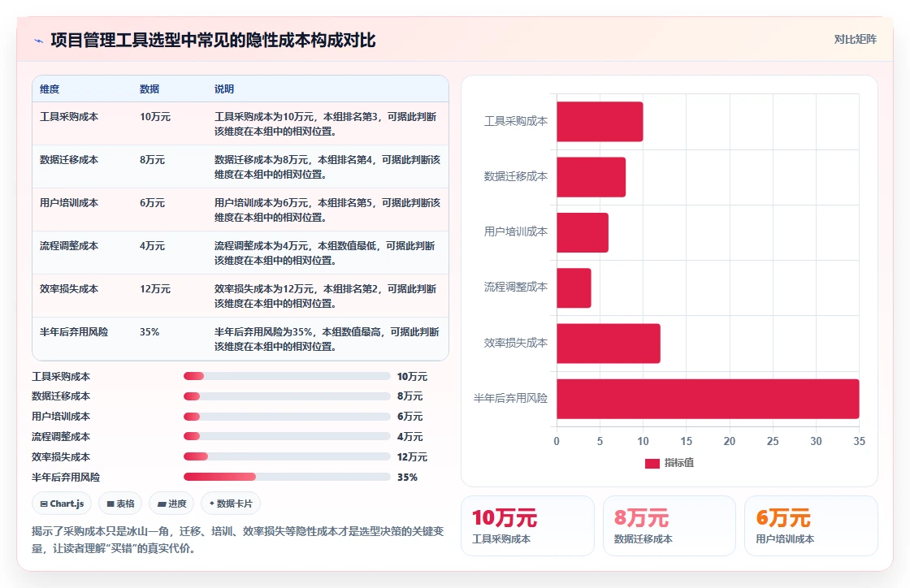Click the x-axis tick 35
Screen dimensions: 910x588
pyautogui.click(x=859, y=441)
